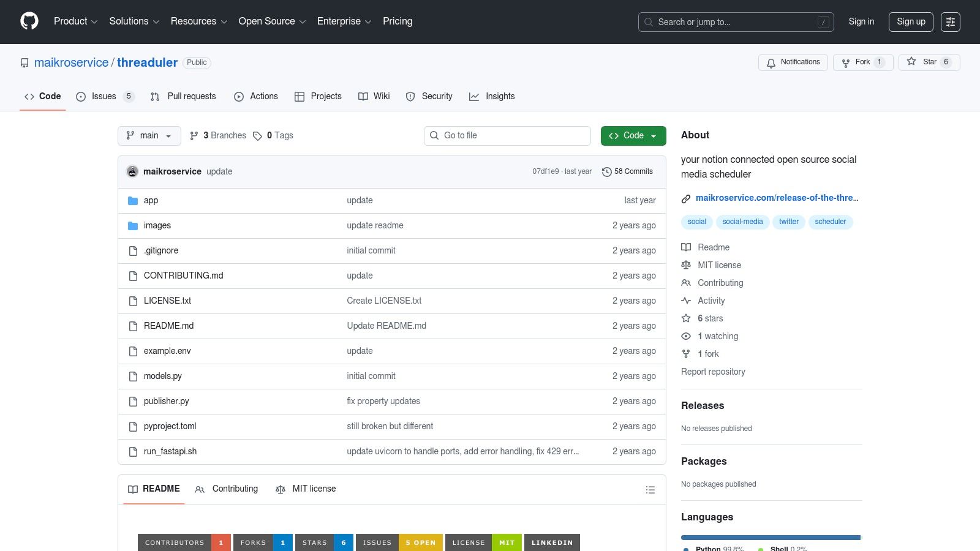The width and height of the screenshot is (980, 551).
Task: Select the Contributing tab below file list
Action: pos(227,489)
